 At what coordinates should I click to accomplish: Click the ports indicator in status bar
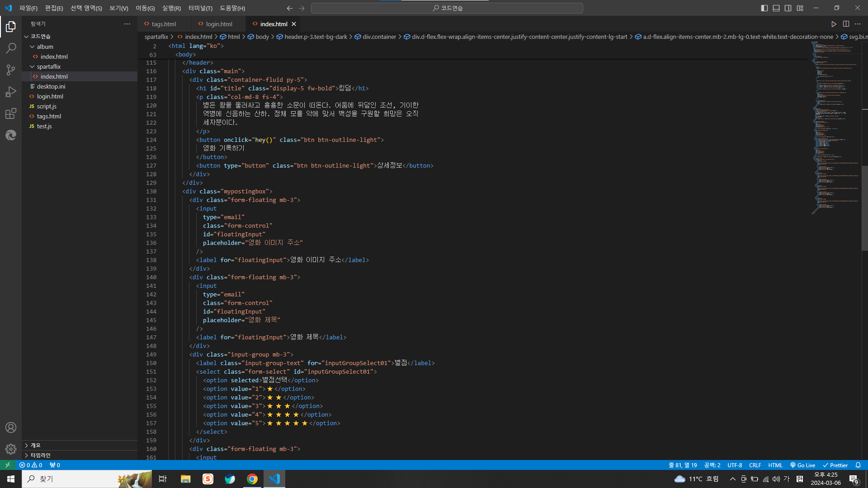coord(55,465)
